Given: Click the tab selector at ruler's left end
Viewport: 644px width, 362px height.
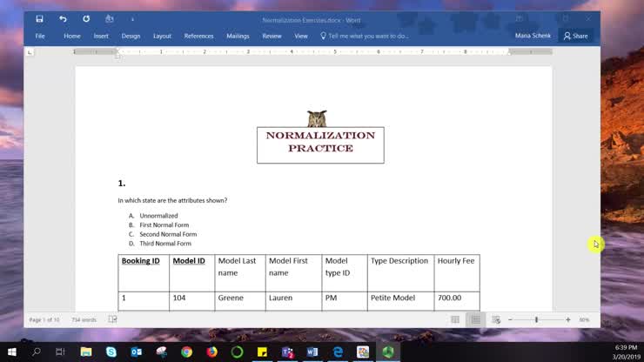Looking at the screenshot, I should [30, 52].
